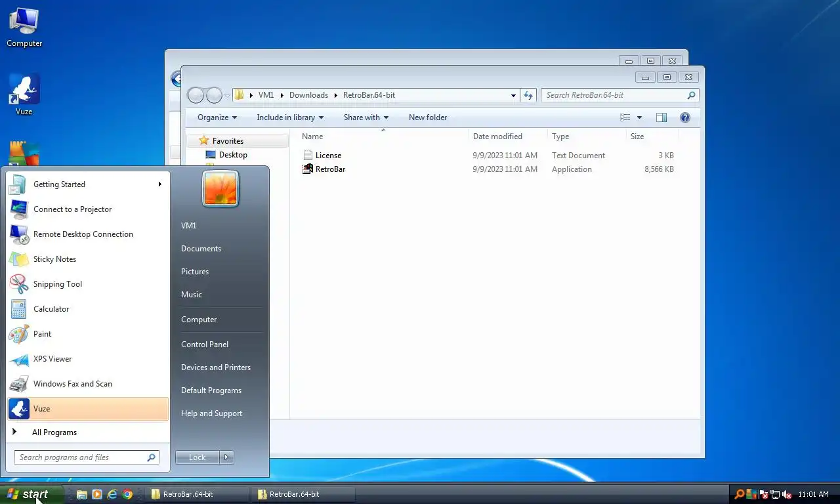Toggle the preview pane icon
This screenshot has height=504, width=840.
[661, 117]
